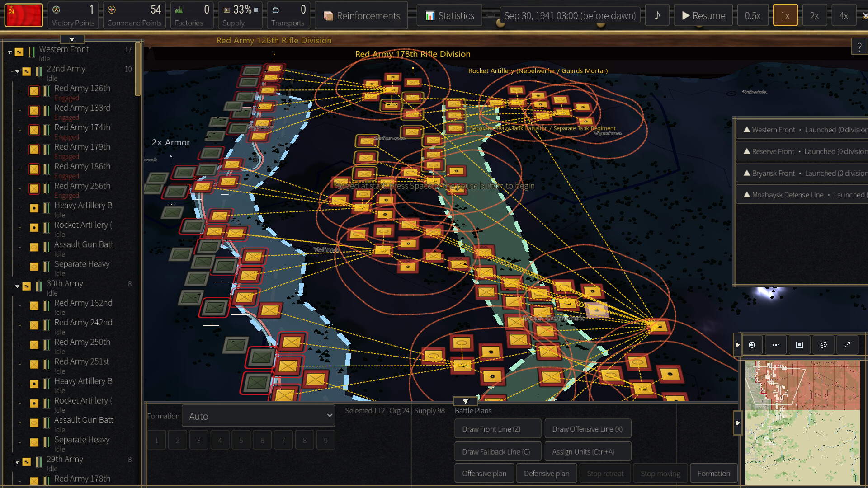
Task: Click the front line overlay icon above minimap
Action: (776, 345)
